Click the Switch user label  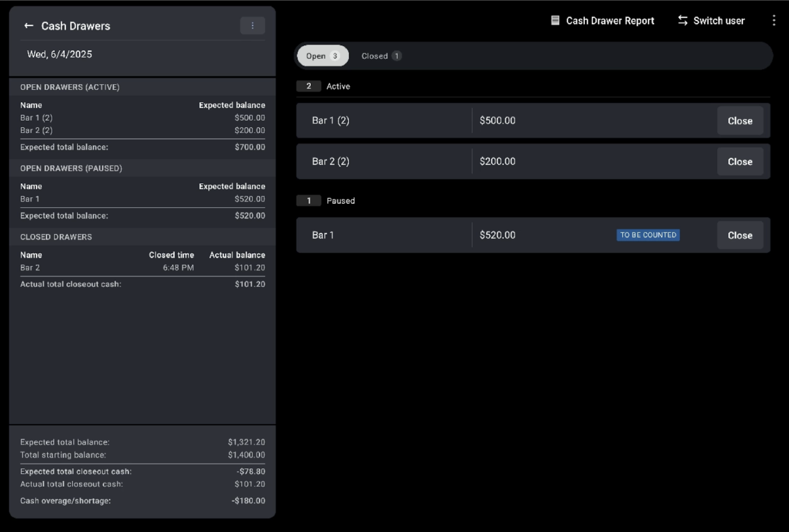pos(718,20)
